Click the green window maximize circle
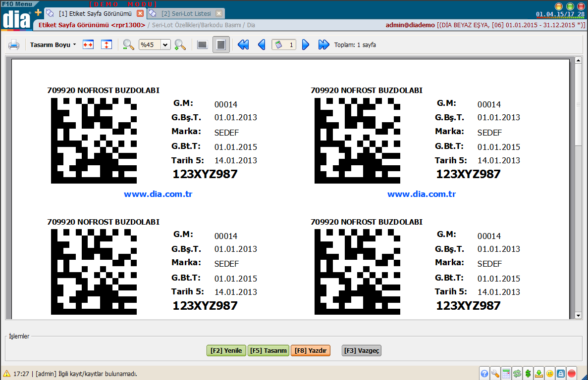The height and width of the screenshot is (380, 588). pyautogui.click(x=570, y=6)
